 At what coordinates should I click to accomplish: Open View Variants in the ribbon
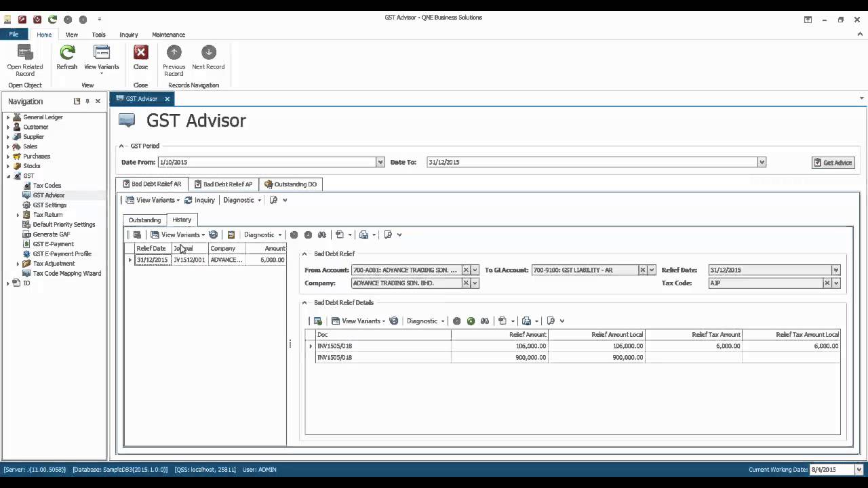pos(102,60)
